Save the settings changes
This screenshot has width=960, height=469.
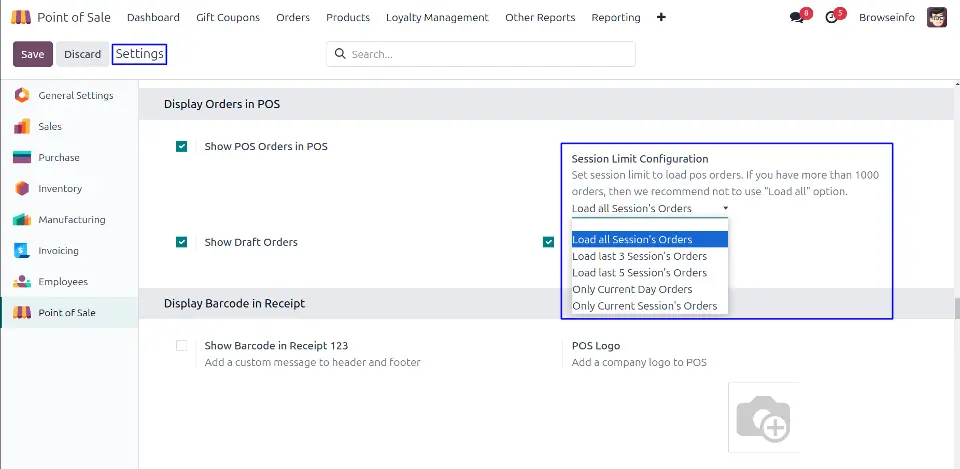(32, 54)
